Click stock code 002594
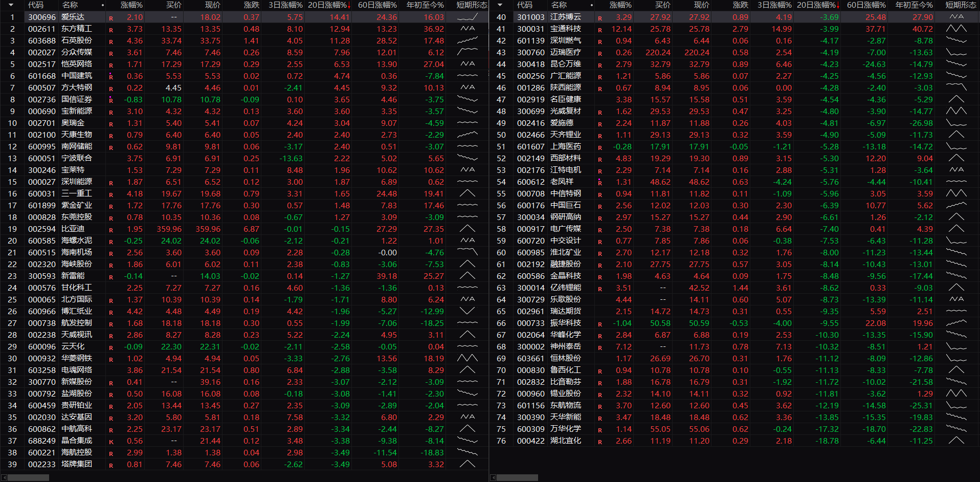The width and height of the screenshot is (980, 482). tap(42, 229)
